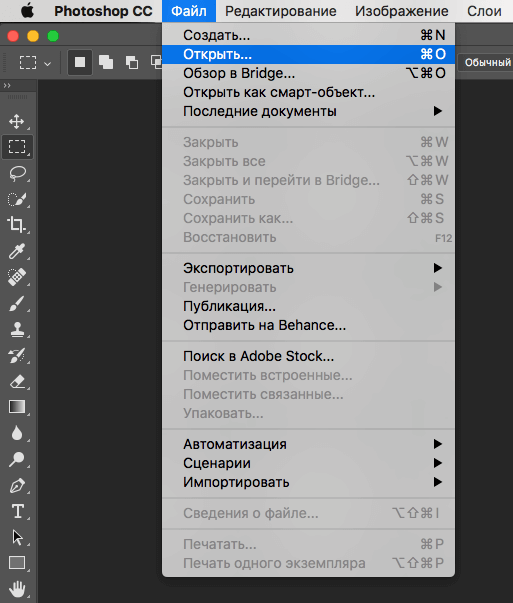Select the History Brush tool
This screenshot has height=603, width=513.
(17, 355)
